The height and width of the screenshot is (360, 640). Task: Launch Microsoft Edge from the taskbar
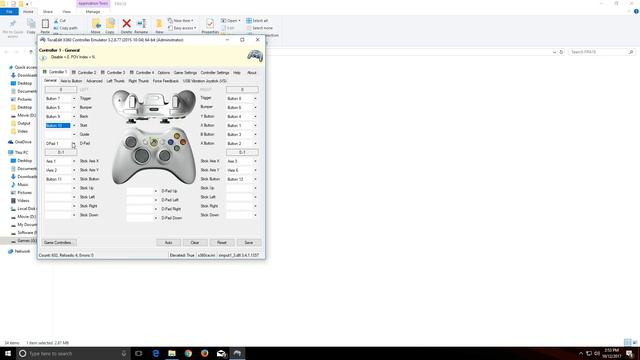click(x=156, y=353)
